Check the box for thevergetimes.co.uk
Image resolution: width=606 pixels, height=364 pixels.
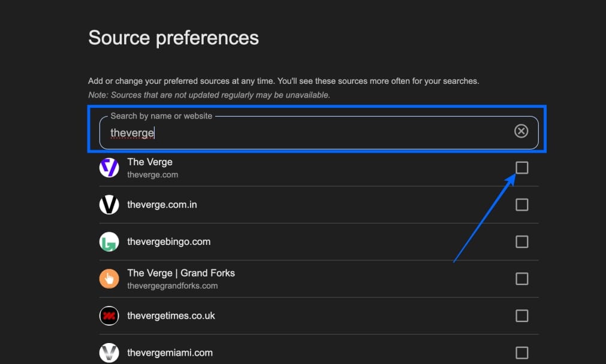click(x=521, y=316)
